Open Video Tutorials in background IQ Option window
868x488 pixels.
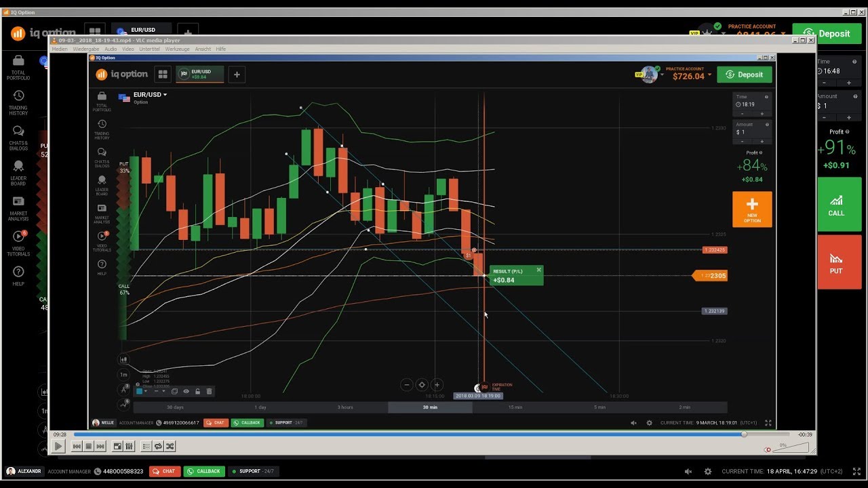(18, 243)
